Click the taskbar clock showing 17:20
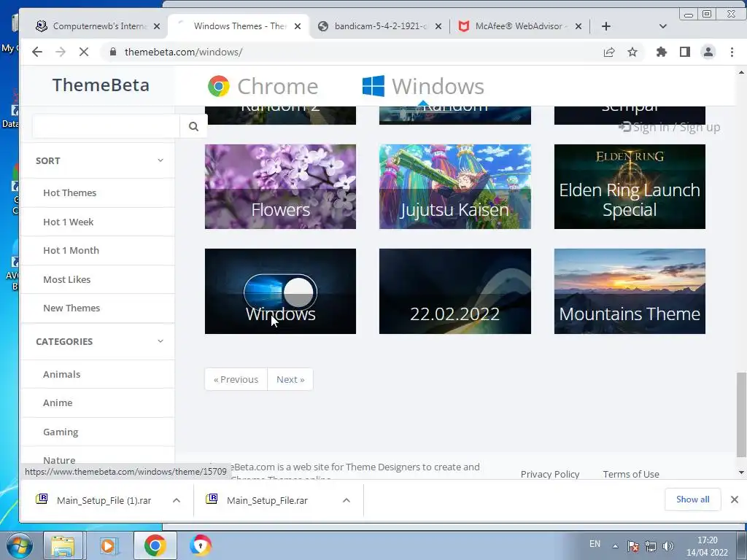747x560 pixels. pyautogui.click(x=707, y=545)
